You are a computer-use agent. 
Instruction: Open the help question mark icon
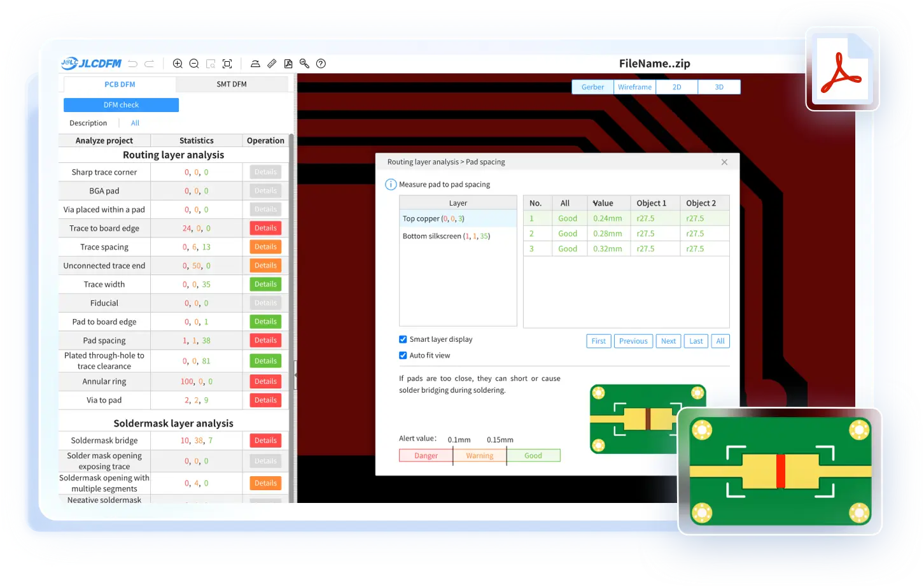pyautogui.click(x=321, y=64)
